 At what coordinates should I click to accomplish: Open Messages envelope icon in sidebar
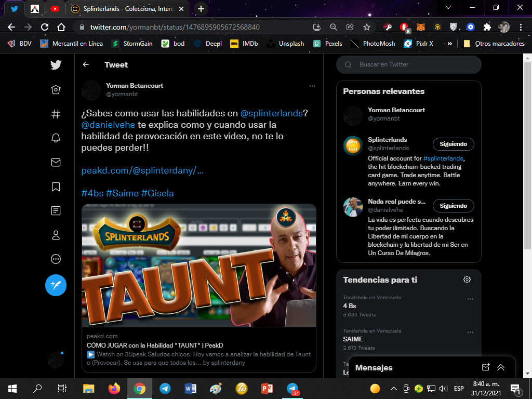click(56, 162)
